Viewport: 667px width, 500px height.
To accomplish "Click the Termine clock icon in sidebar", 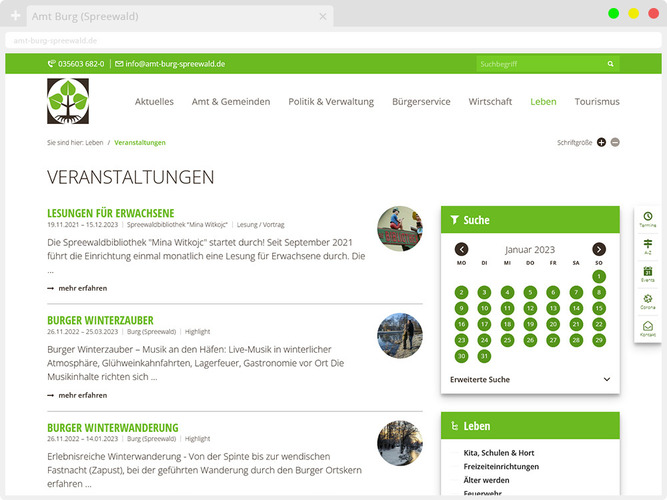I will tap(647, 217).
